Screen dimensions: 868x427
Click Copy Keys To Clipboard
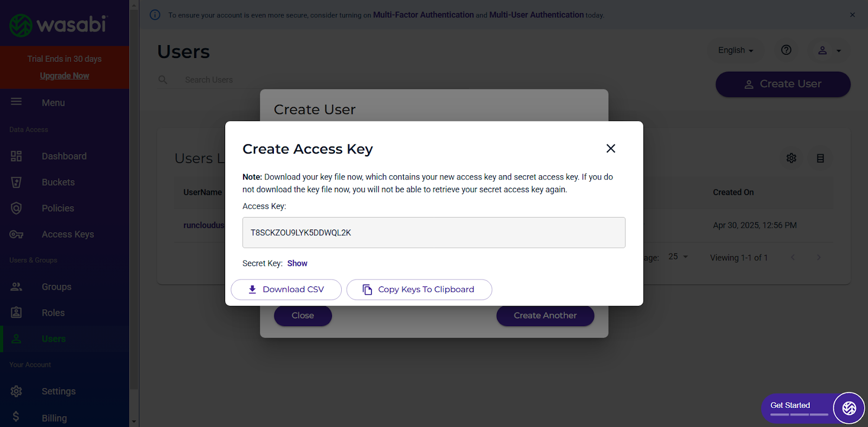(x=419, y=290)
